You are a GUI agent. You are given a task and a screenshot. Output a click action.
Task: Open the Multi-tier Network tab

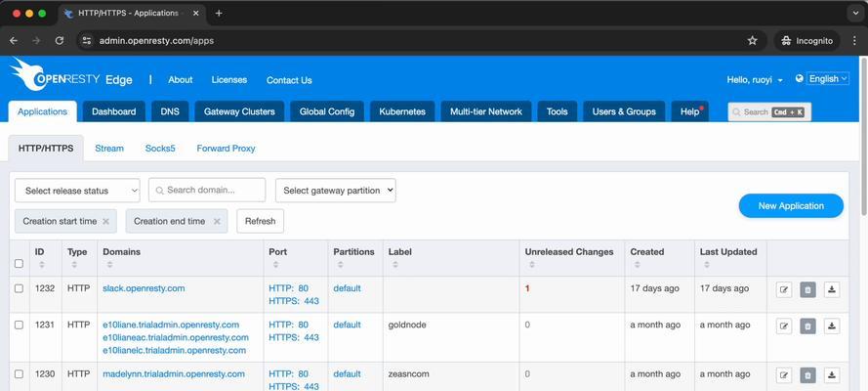tap(486, 111)
